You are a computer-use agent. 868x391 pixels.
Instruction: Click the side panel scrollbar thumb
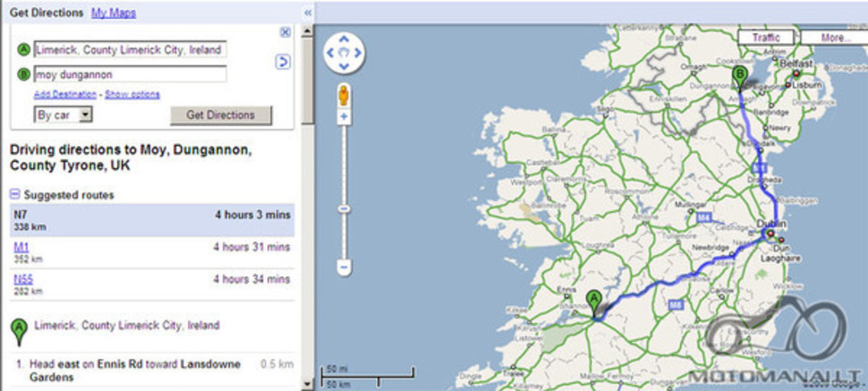pos(307,81)
